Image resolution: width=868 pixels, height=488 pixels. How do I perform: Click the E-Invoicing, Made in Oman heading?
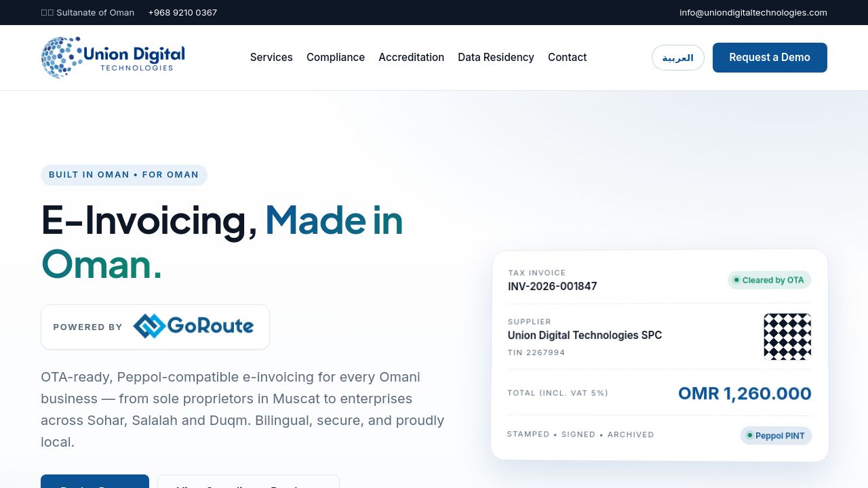click(x=222, y=242)
